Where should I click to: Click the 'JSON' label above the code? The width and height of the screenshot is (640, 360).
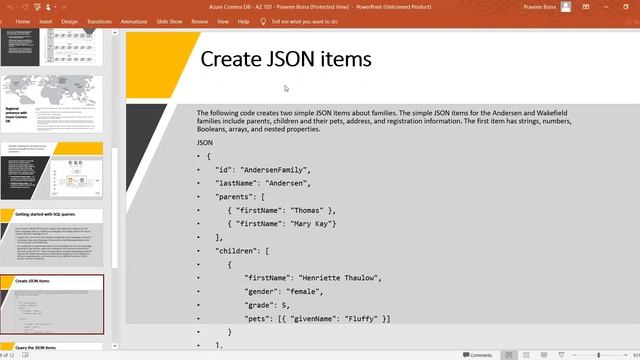click(204, 142)
